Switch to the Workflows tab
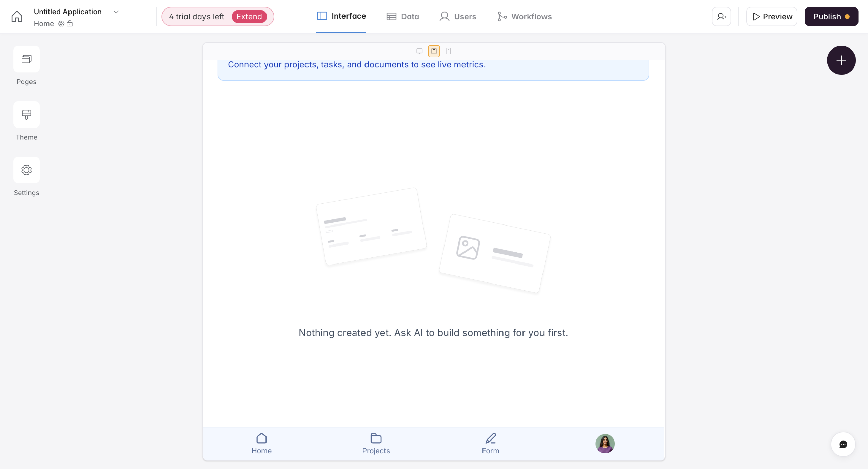Viewport: 868px width, 469px height. tap(525, 17)
